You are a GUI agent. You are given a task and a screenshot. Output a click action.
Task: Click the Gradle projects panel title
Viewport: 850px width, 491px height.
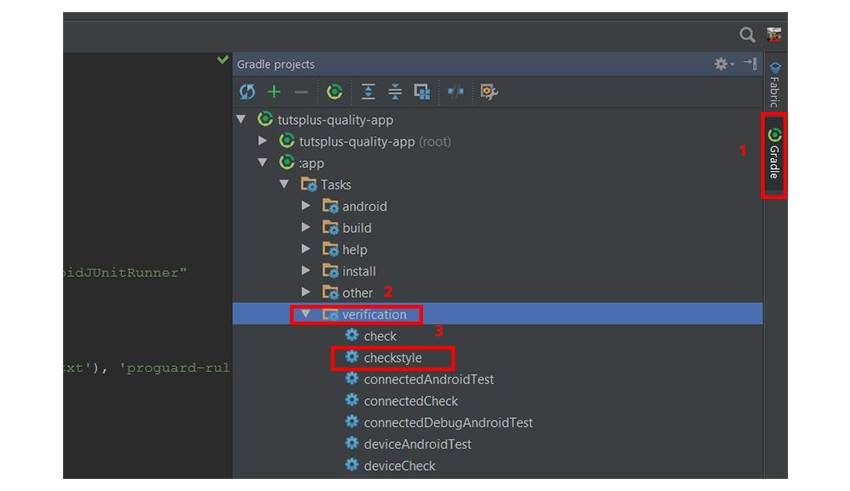coord(275,64)
